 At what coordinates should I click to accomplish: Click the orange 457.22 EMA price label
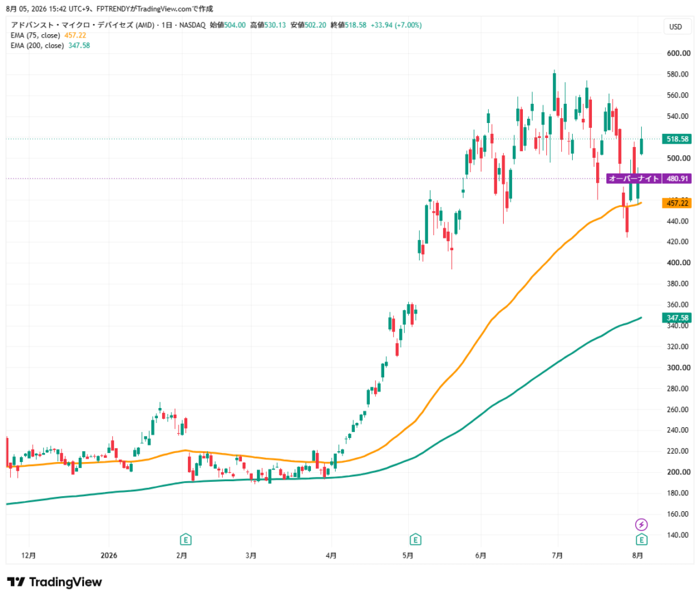coord(677,203)
